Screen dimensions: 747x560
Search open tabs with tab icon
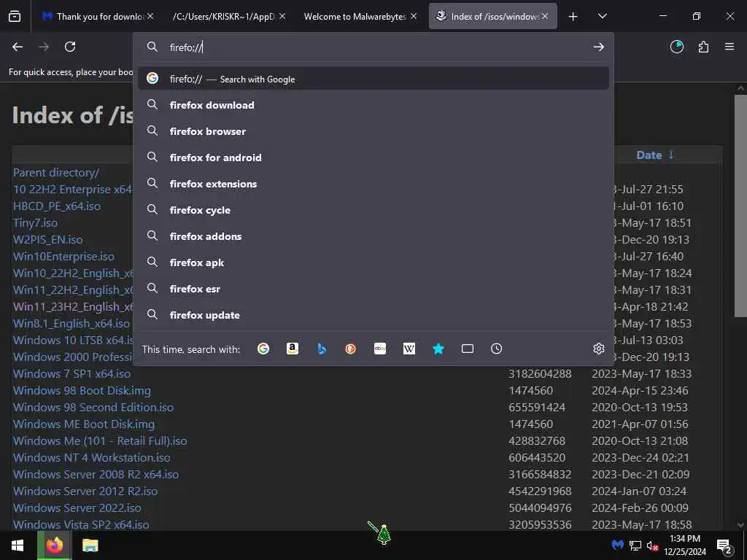coord(468,349)
